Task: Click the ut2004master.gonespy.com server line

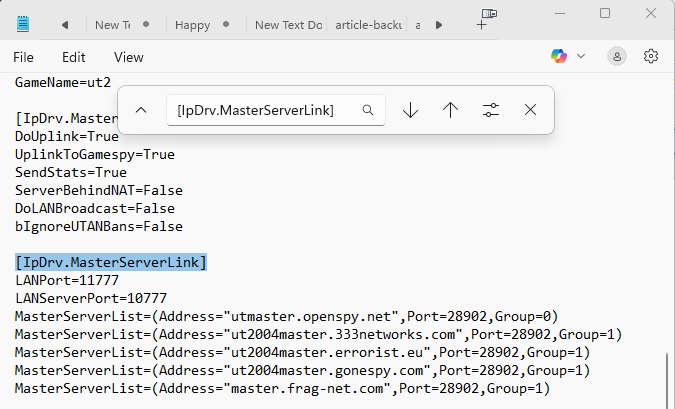Action: click(x=303, y=371)
